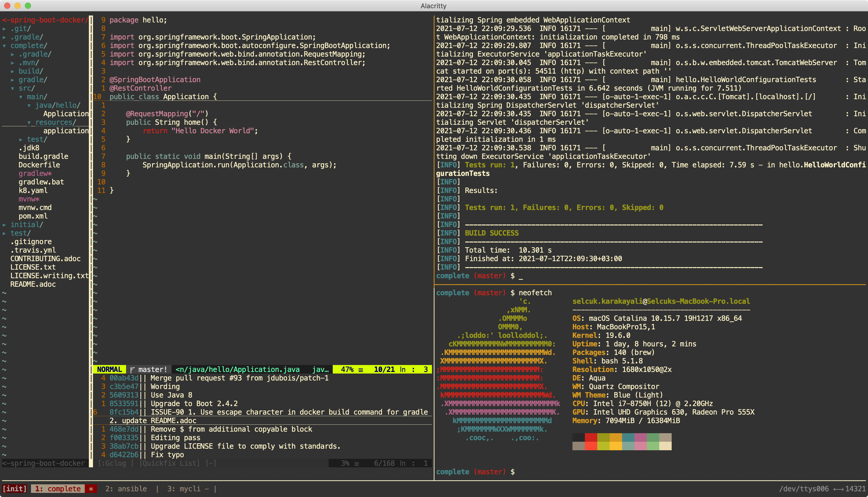
Task: Click the spring-boot-docker root path header
Action: click(45, 20)
